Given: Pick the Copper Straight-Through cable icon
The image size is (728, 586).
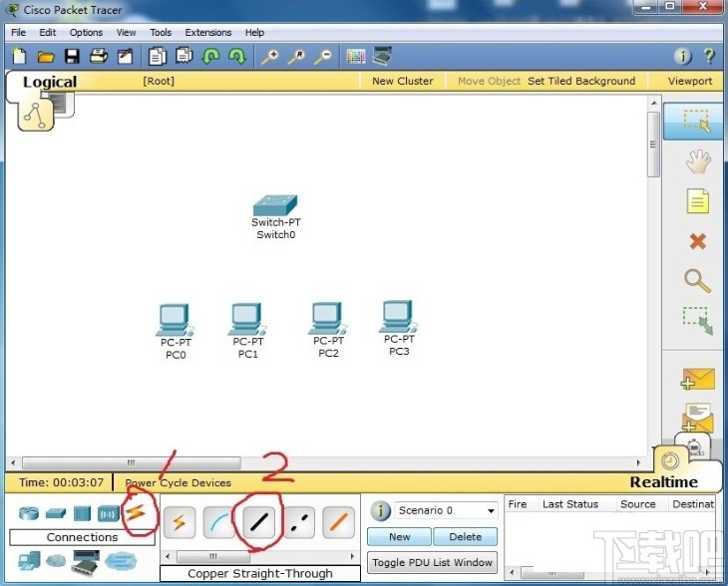Looking at the screenshot, I should point(259,522).
